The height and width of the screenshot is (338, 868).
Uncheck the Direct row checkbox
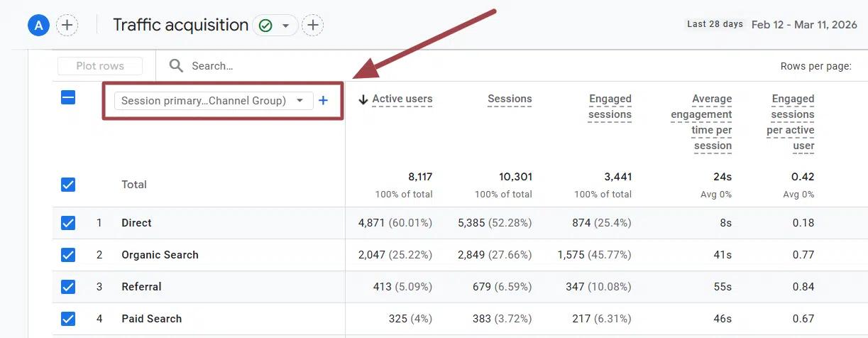tap(68, 223)
